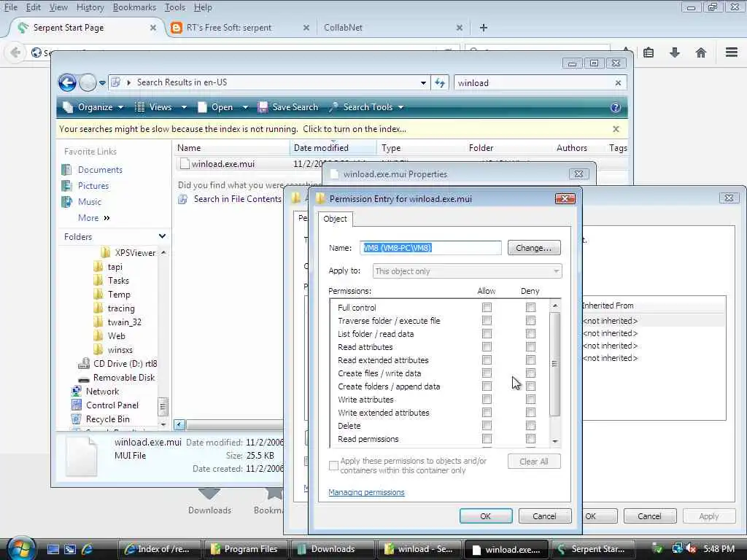This screenshot has width=747, height=560.
Task: Launch Internet Explorer from quick launch
Action: 88,549
